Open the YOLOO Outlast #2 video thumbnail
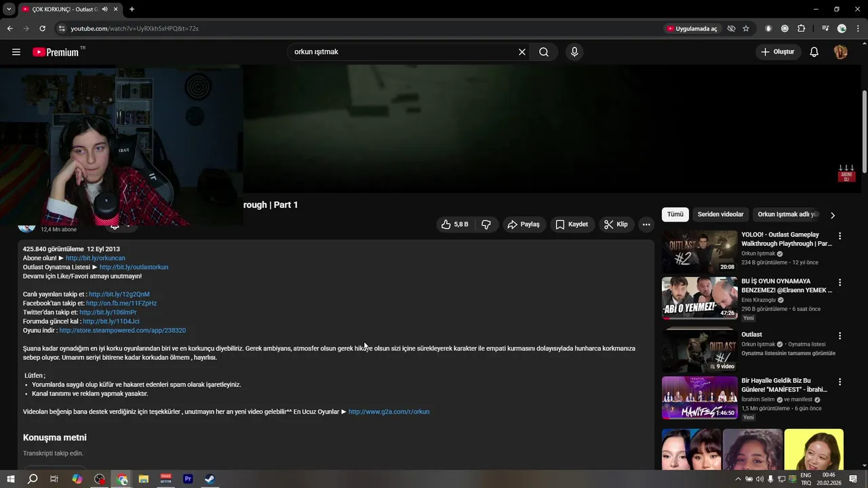This screenshot has width=868, height=488. click(699, 251)
